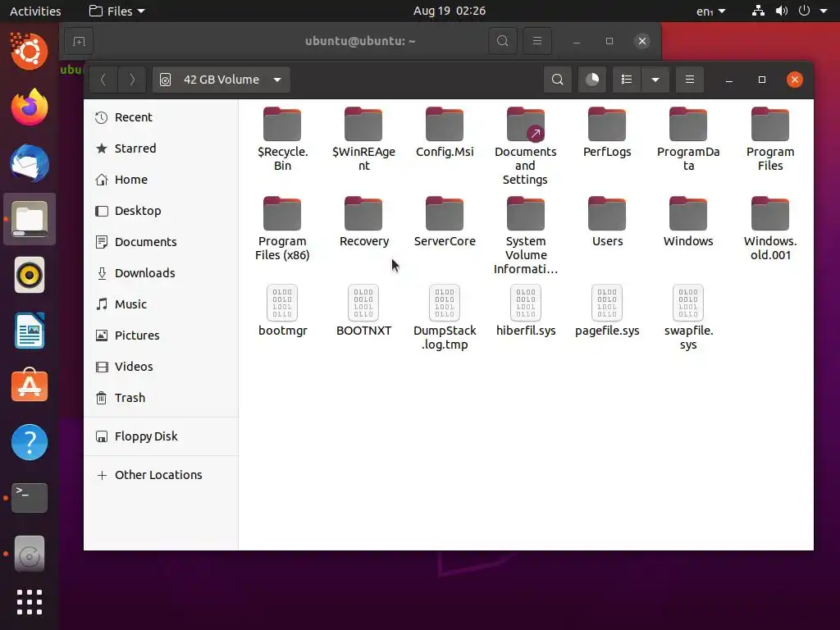Viewport: 840px width, 630px height.
Task: Open Help from the dock
Action: [30, 442]
